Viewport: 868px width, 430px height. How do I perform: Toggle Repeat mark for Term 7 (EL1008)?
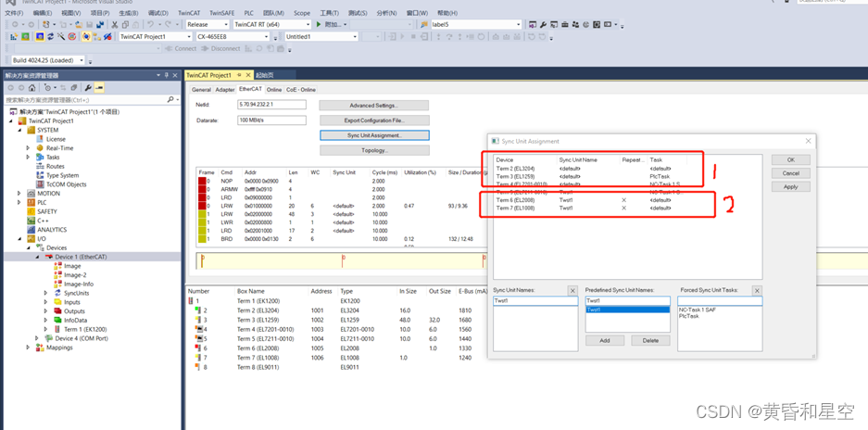point(624,209)
